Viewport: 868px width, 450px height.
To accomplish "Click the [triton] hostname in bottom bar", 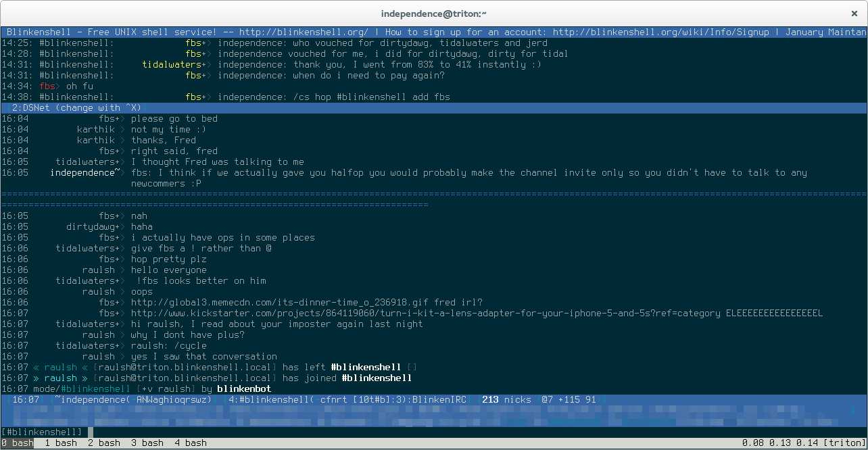I will click(x=844, y=443).
